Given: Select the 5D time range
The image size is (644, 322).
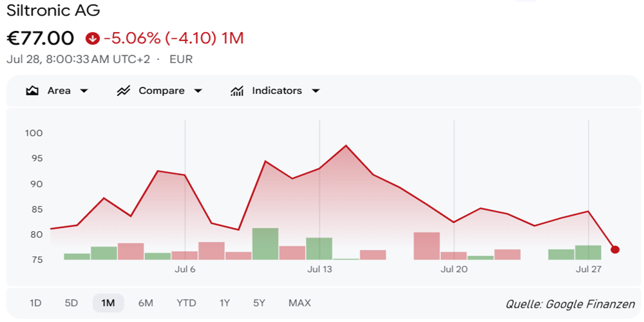Looking at the screenshot, I should (71, 303).
